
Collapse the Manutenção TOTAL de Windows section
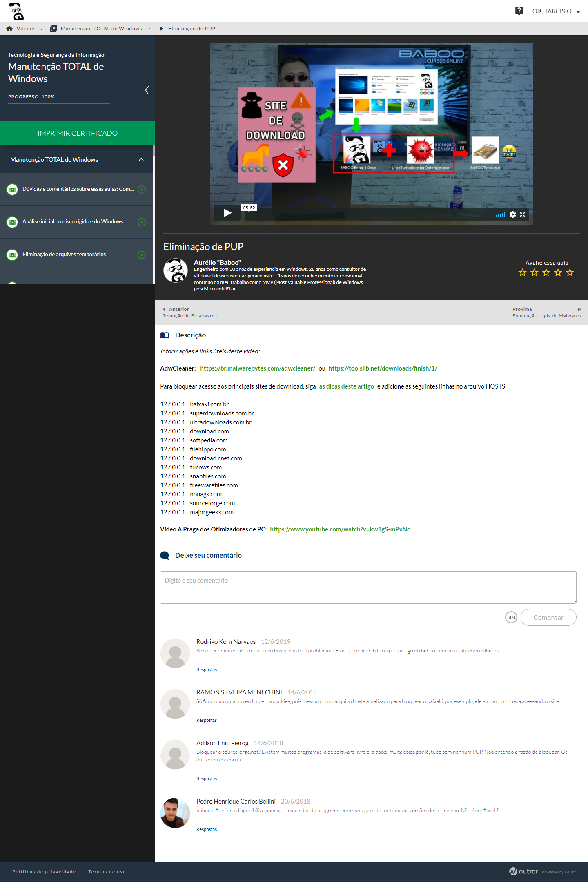click(x=141, y=160)
